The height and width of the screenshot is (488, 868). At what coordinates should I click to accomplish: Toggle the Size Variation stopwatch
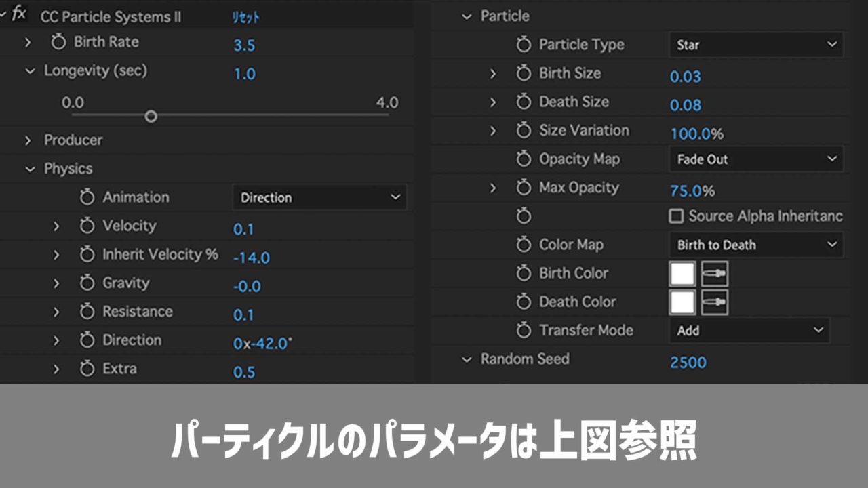(524, 130)
